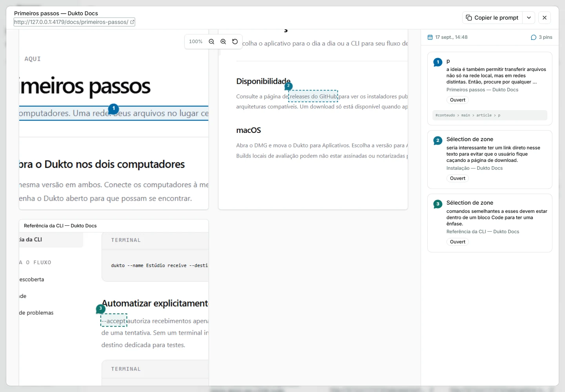Select pin marker 2 near Disponibilidade heading
This screenshot has height=392, width=565.
tap(288, 86)
